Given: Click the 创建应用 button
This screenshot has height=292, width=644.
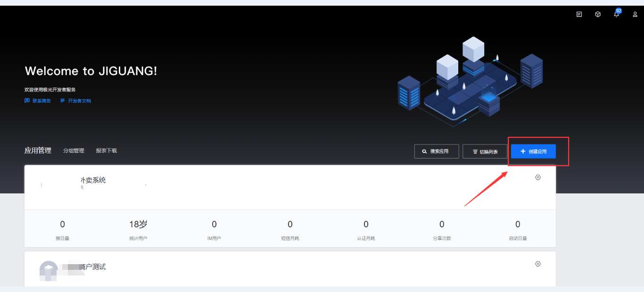Looking at the screenshot, I should coord(533,151).
